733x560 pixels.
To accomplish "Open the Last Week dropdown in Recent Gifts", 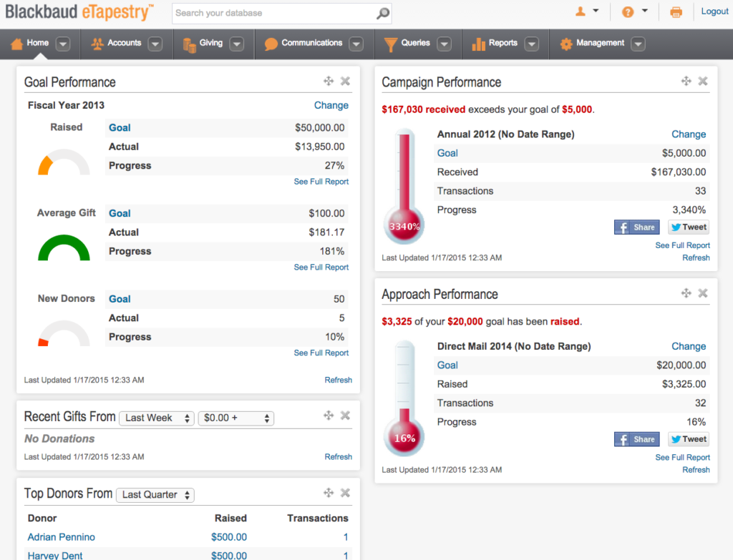I will [x=156, y=418].
